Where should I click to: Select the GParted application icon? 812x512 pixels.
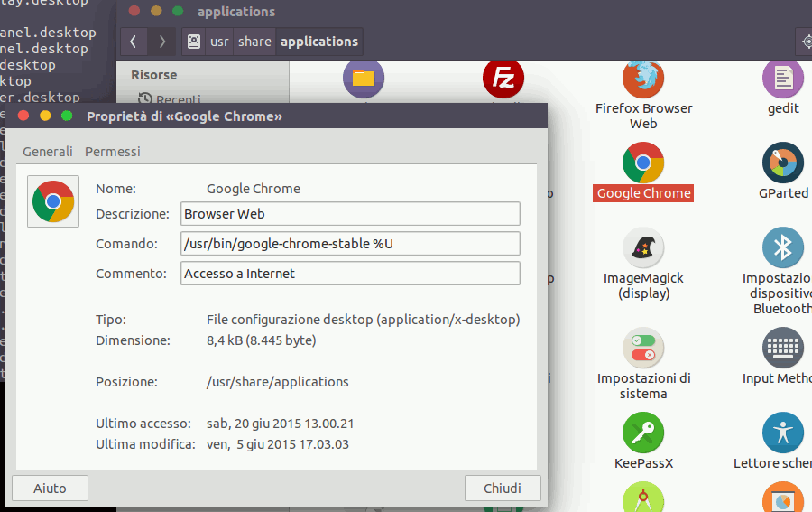[x=783, y=163]
